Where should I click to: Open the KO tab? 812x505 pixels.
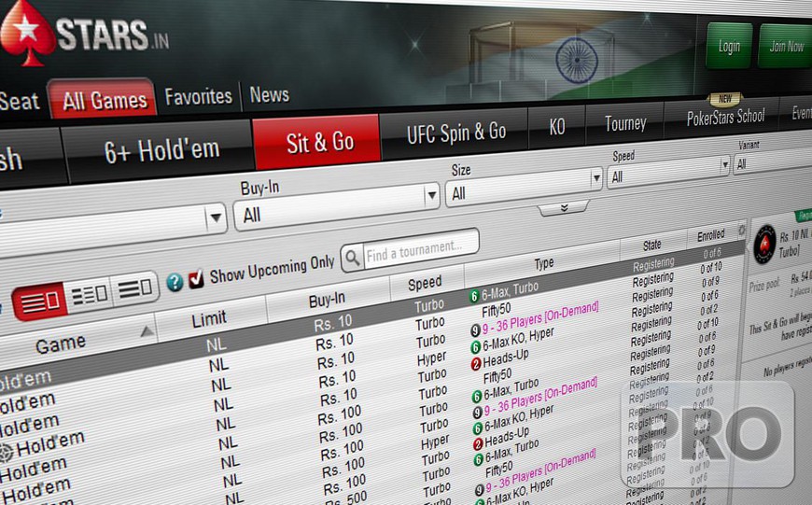click(557, 127)
